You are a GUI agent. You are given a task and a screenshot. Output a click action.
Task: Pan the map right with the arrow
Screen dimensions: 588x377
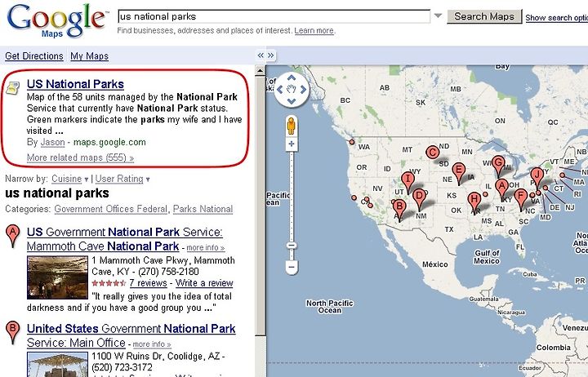(303, 90)
